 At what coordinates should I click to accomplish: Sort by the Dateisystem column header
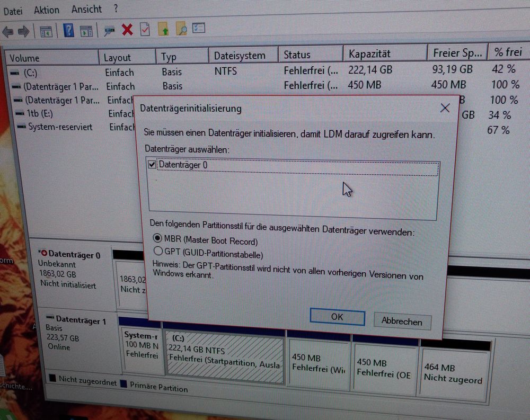click(x=243, y=55)
